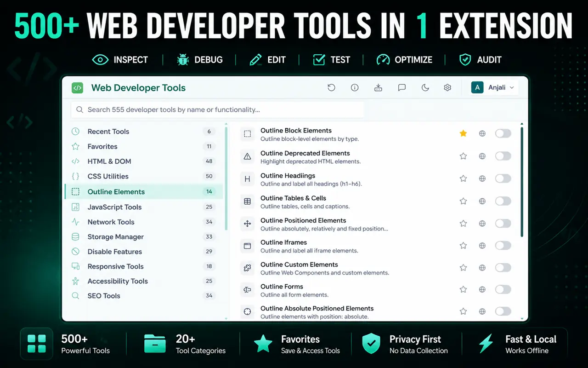The height and width of the screenshot is (368, 588).
Task: Click the globe icon for Outline Headings
Action: (482, 178)
